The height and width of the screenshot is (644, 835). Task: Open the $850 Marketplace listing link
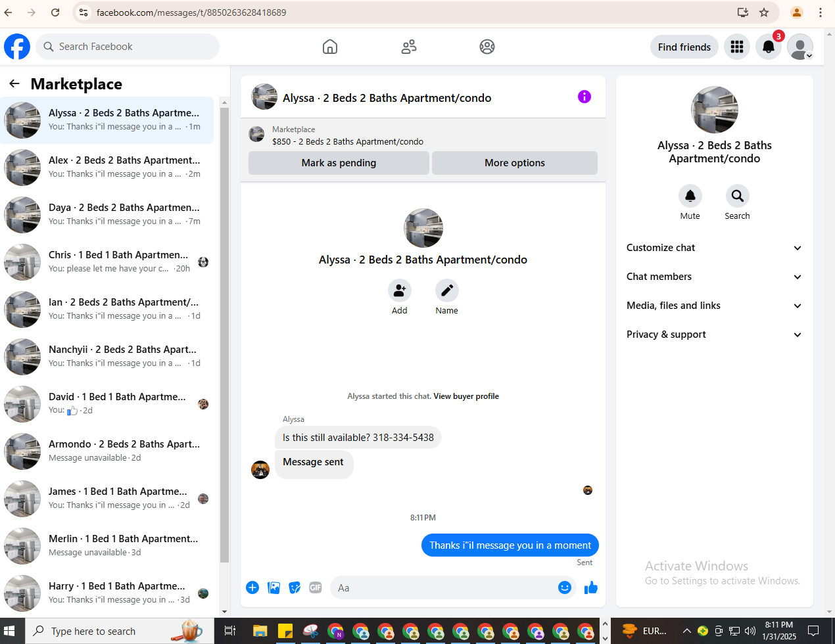pos(348,141)
